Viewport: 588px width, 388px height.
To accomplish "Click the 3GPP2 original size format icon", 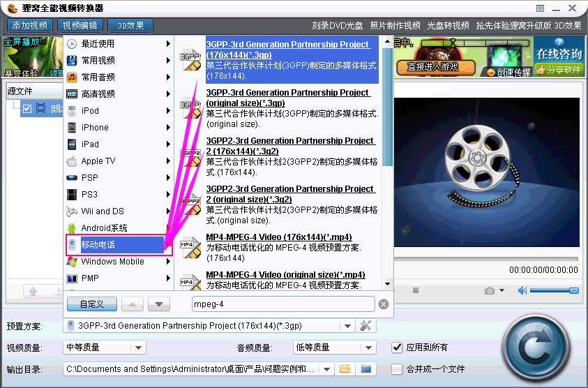I will 191,204.
